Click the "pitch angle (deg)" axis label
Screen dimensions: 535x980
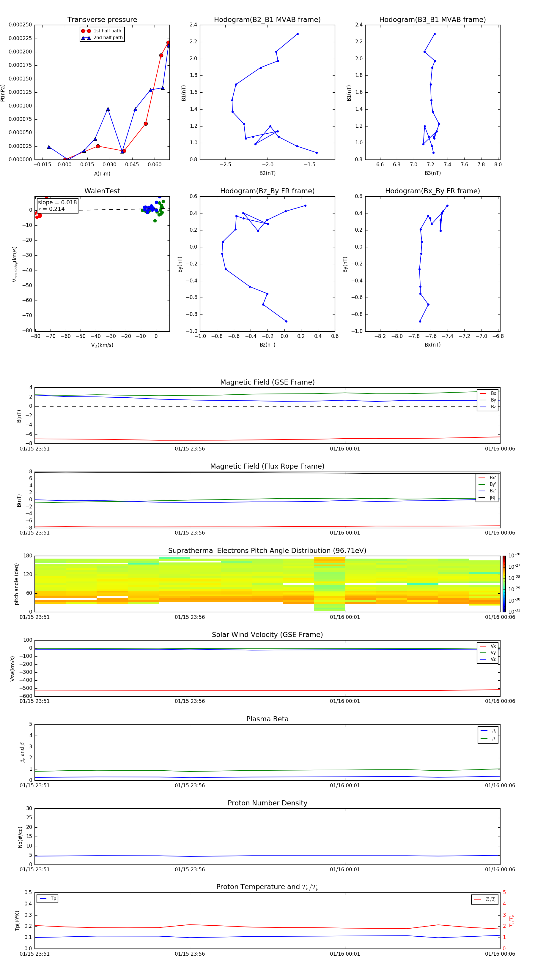[16, 584]
